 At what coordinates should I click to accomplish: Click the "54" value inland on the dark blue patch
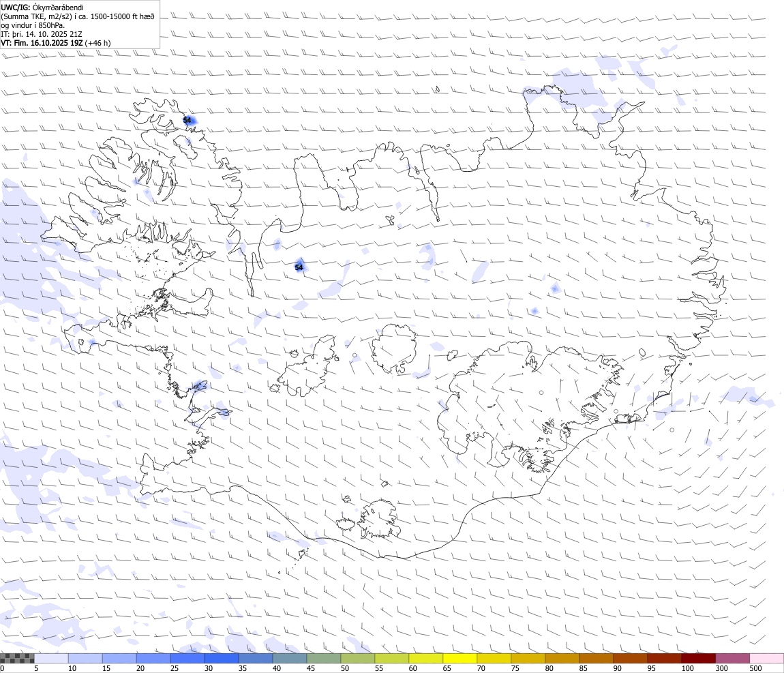299,267
